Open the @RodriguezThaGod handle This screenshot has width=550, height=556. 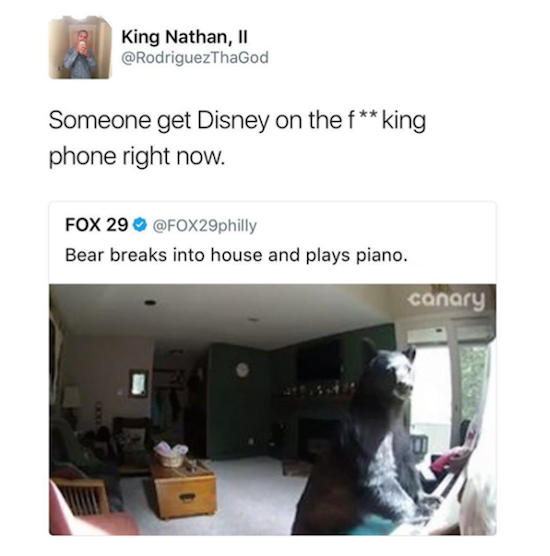tap(195, 58)
